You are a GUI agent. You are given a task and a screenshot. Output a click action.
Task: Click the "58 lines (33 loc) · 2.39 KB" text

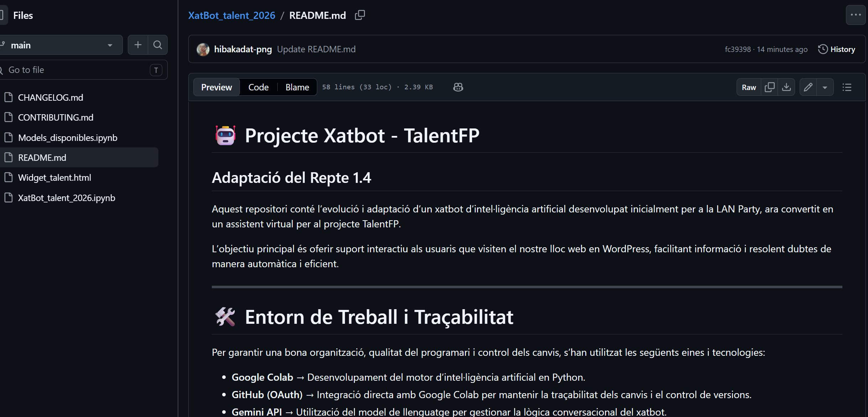click(x=377, y=87)
